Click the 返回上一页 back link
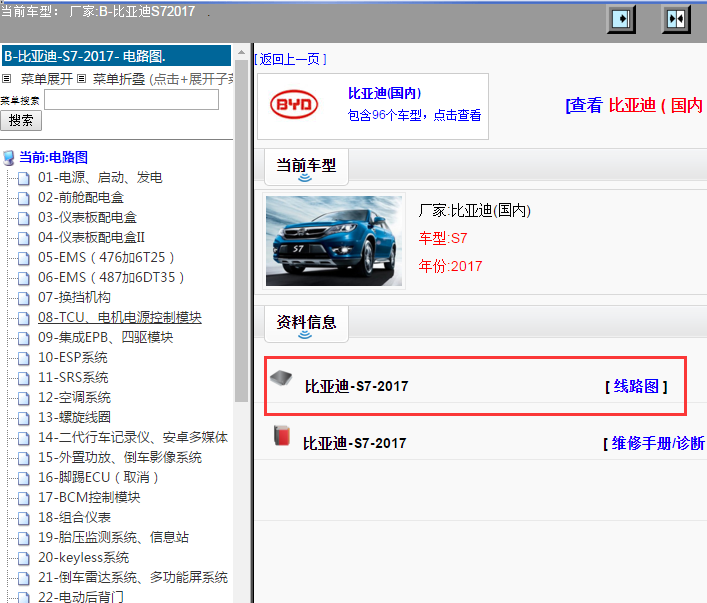The height and width of the screenshot is (603, 707). point(290,59)
